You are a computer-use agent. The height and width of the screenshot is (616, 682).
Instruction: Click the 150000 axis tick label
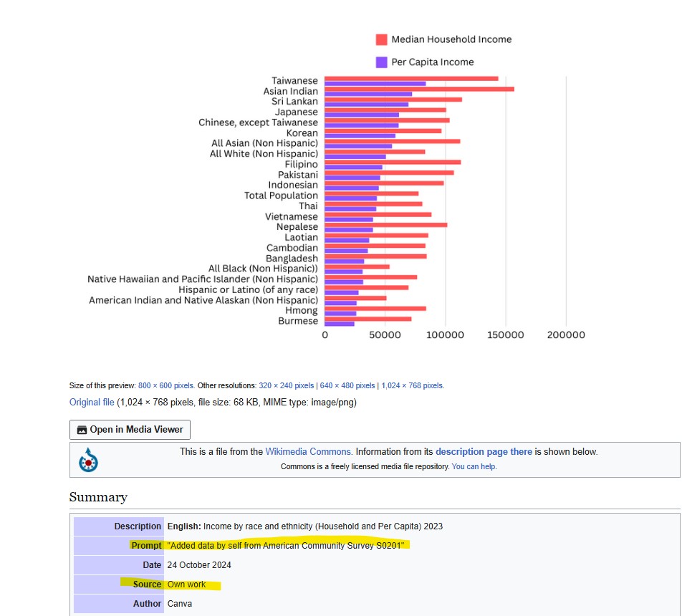pyautogui.click(x=505, y=335)
